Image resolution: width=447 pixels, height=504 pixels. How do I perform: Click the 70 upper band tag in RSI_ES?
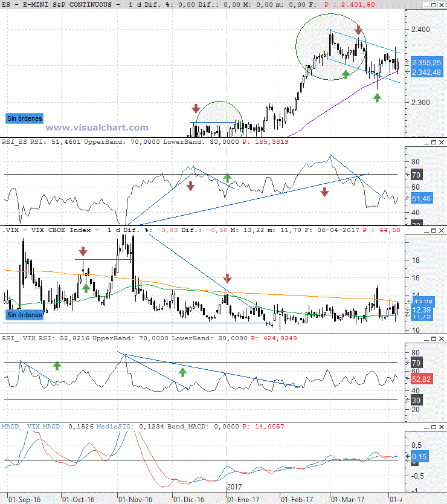(x=416, y=175)
